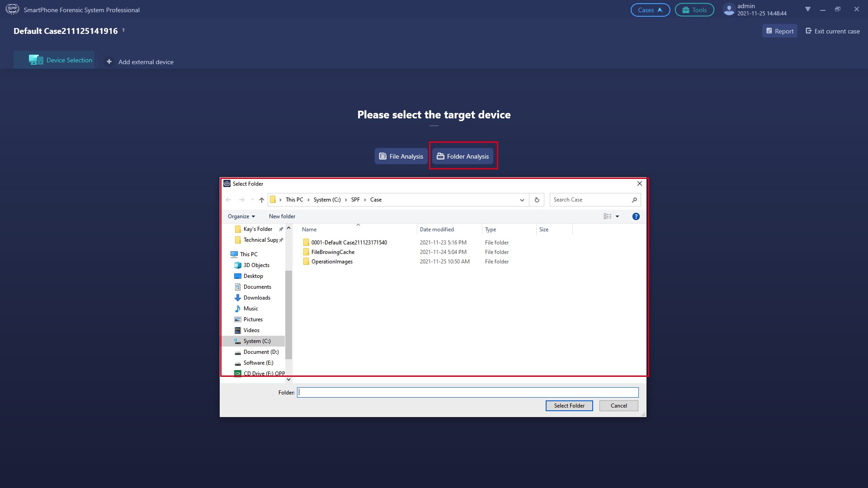
Task: Click the Folder name input field
Action: point(467,392)
